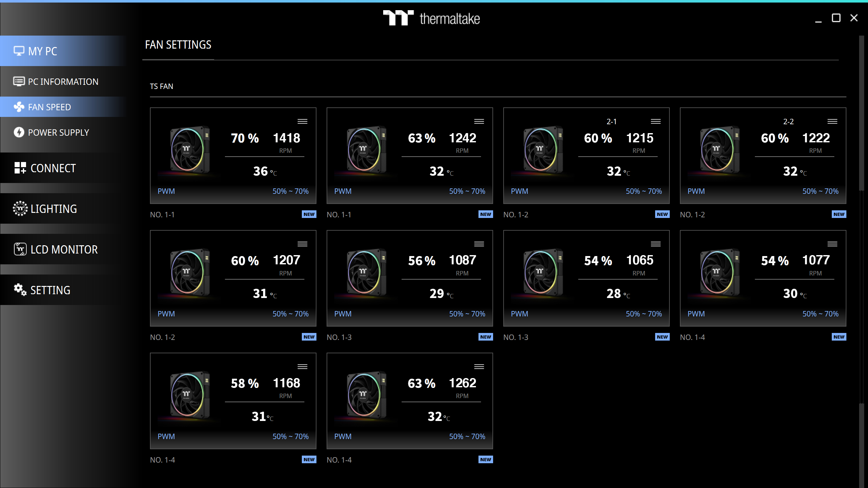Click the PWM mode label on the 70% fan
This screenshot has width=868, height=488.
pos(166,191)
